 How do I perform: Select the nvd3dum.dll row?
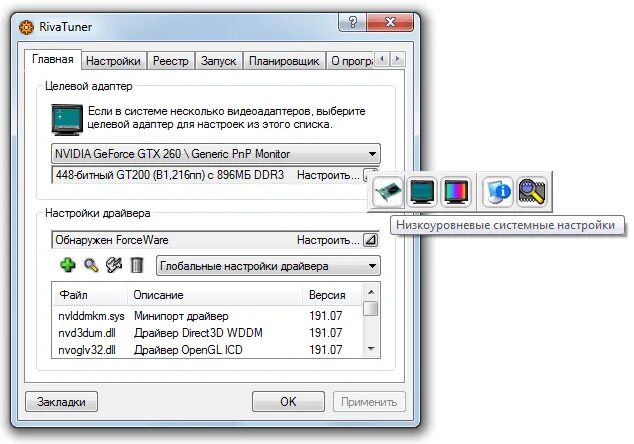tap(207, 333)
